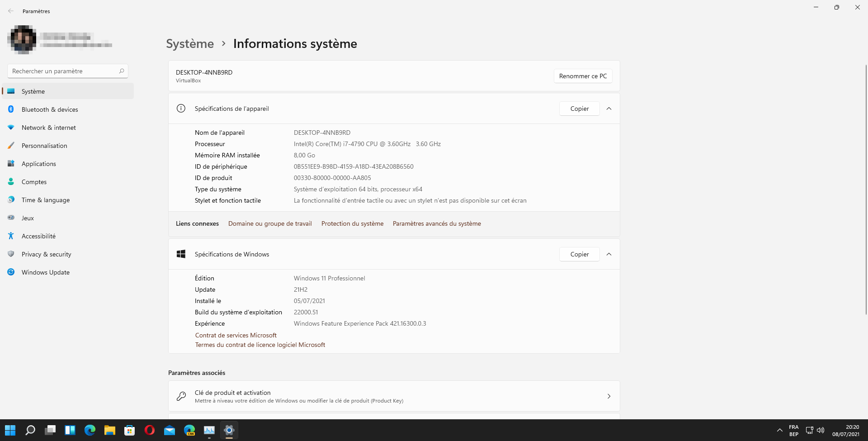Image resolution: width=868 pixels, height=441 pixels.
Task: Open the clock and date flyout
Action: coord(845,430)
